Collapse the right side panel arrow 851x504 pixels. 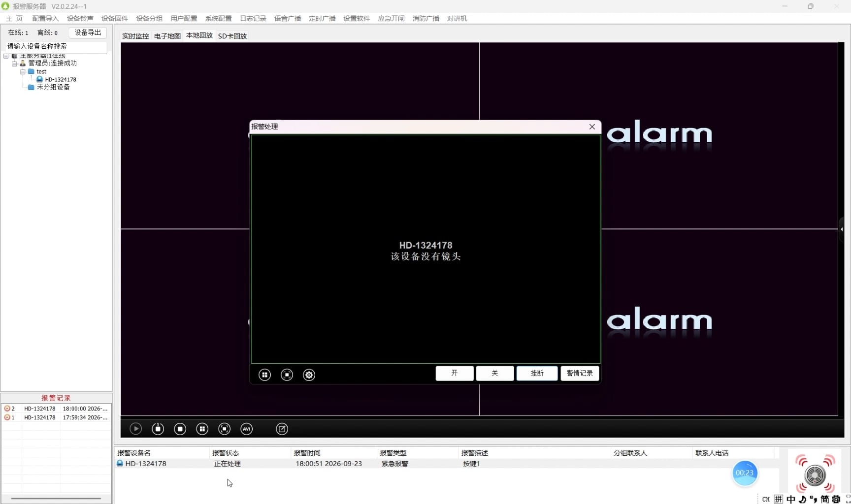coord(842,229)
